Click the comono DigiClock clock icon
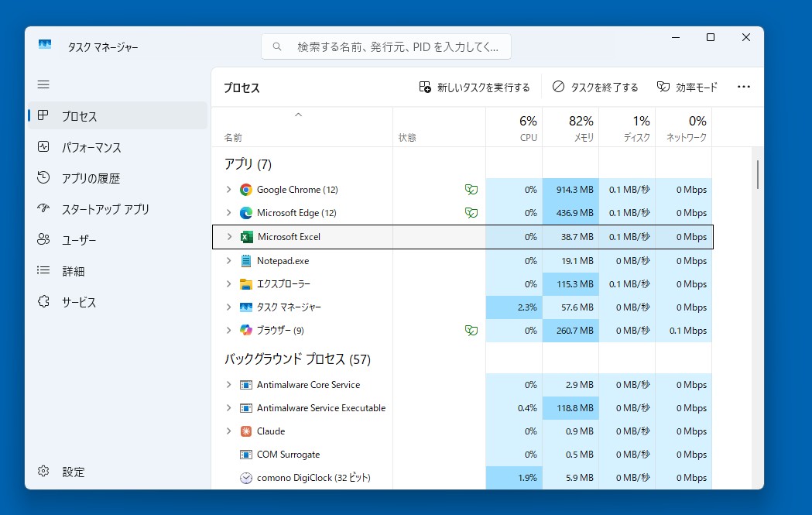Viewport: 812px width, 515px height. click(x=246, y=478)
